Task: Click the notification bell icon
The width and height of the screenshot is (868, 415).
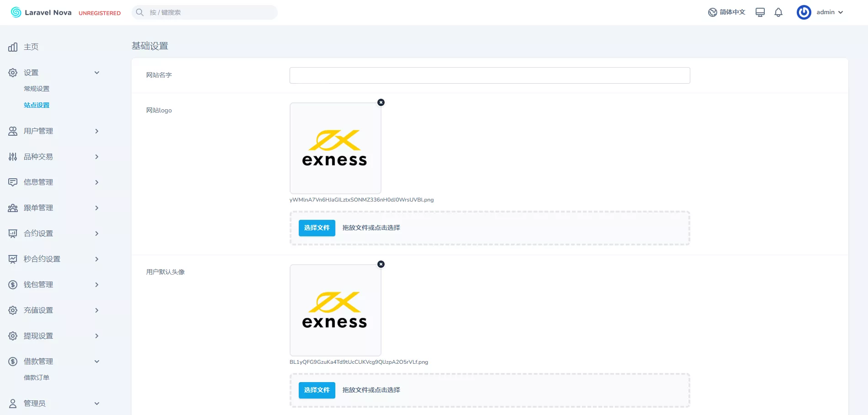Action: (x=778, y=12)
